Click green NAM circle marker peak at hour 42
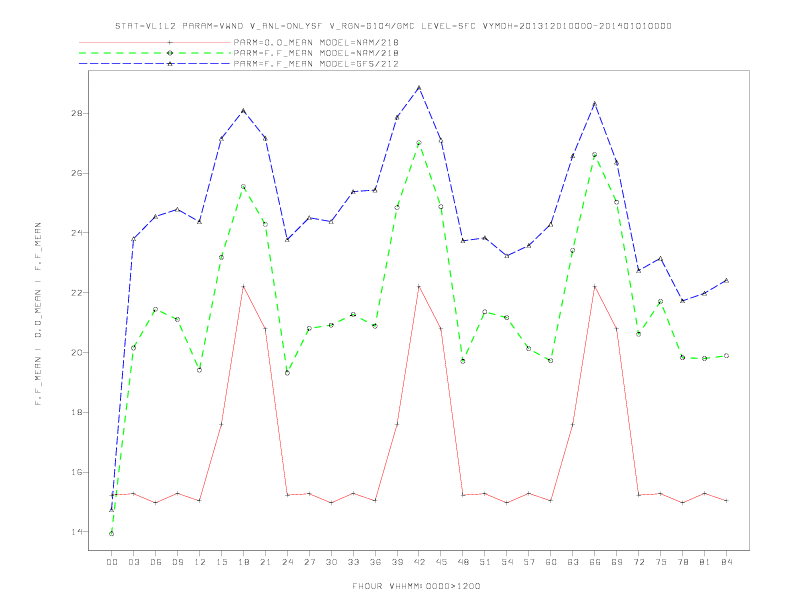 [x=419, y=143]
